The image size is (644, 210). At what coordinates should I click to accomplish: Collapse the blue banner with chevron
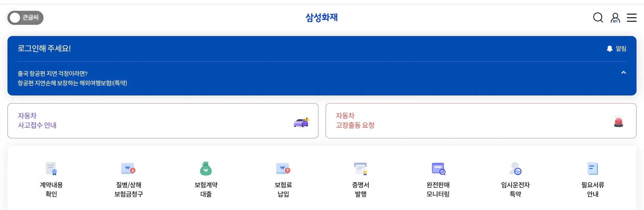(x=623, y=73)
